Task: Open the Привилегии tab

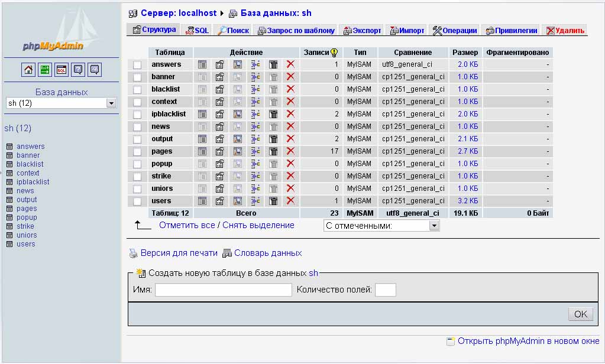Action: point(511,31)
